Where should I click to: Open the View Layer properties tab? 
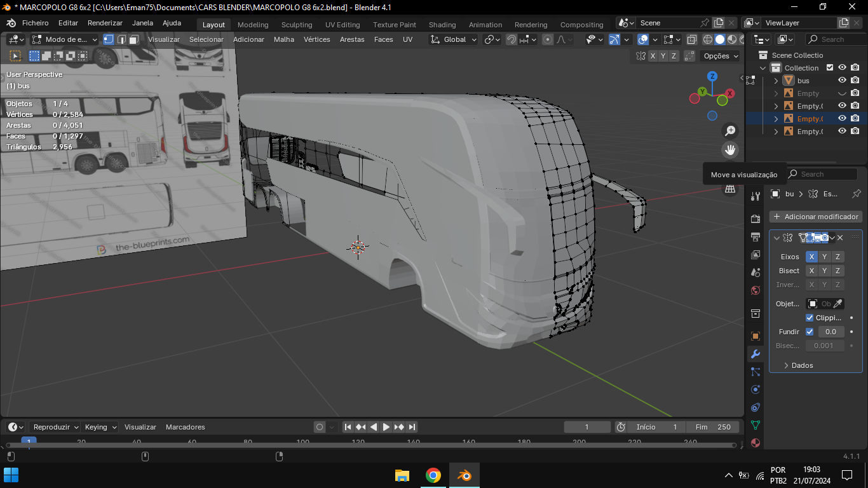[756, 255]
